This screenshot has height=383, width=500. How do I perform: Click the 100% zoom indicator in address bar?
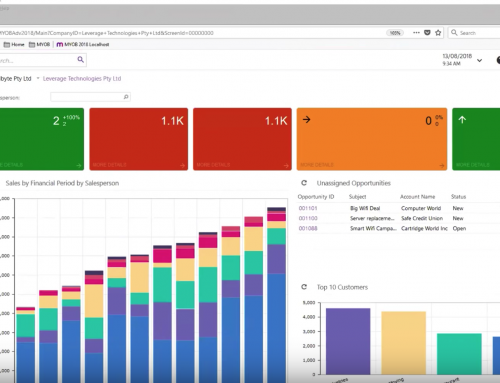tap(395, 33)
